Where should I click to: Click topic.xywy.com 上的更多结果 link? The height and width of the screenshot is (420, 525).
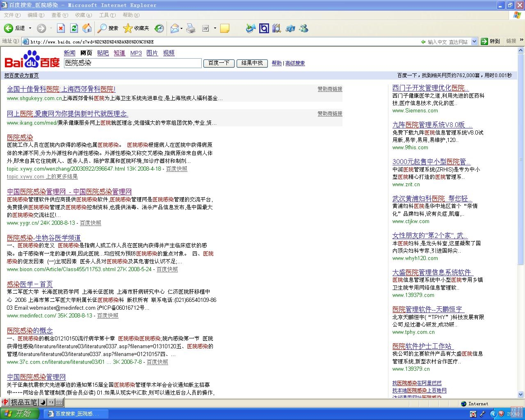pos(42,176)
